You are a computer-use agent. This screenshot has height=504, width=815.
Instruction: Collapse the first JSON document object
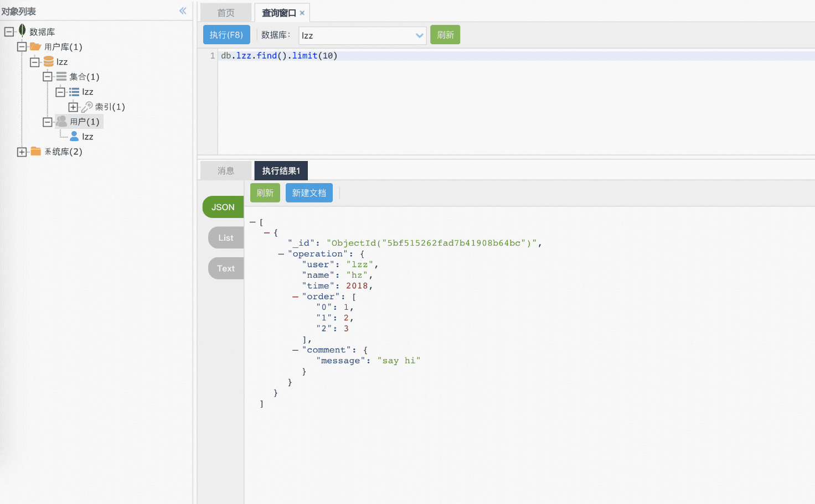coord(267,233)
